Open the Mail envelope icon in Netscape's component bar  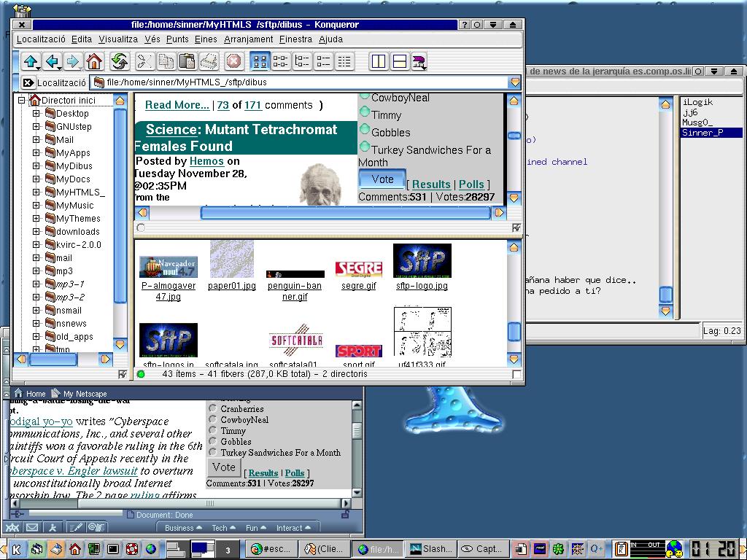[x=32, y=527]
